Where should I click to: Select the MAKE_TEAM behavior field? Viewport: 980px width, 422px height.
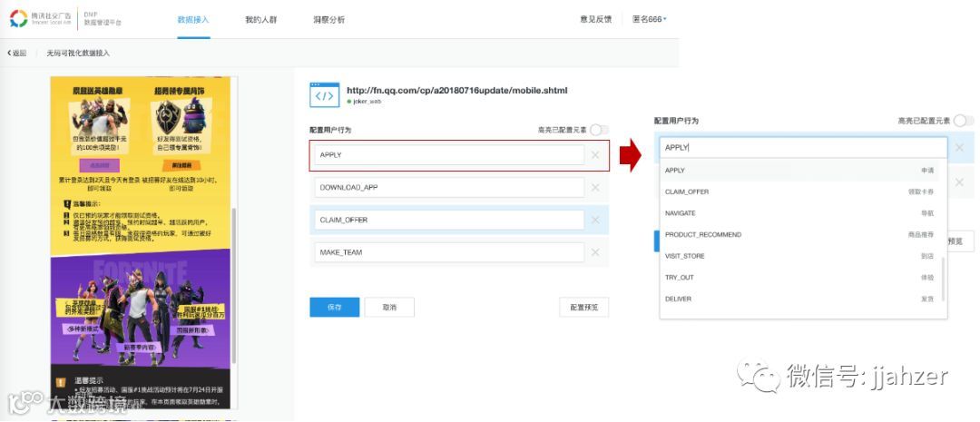(x=449, y=252)
